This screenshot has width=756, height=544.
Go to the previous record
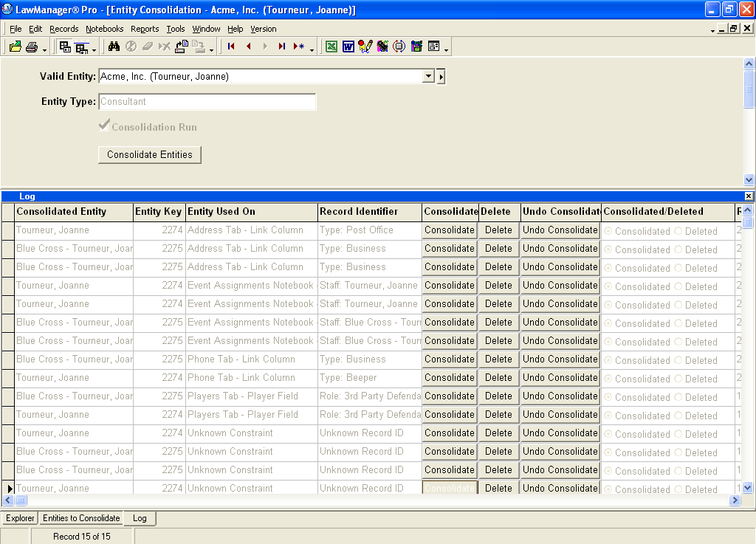(x=248, y=47)
